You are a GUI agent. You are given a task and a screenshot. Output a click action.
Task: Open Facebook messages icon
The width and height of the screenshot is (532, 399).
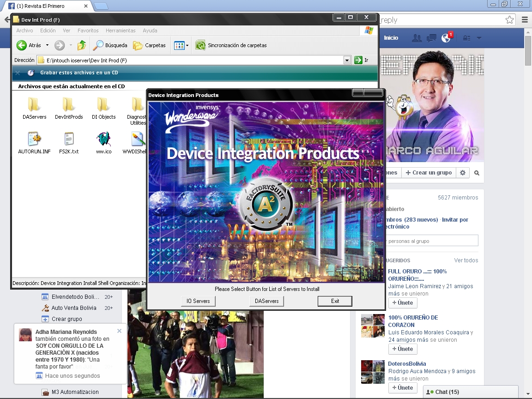(x=431, y=38)
